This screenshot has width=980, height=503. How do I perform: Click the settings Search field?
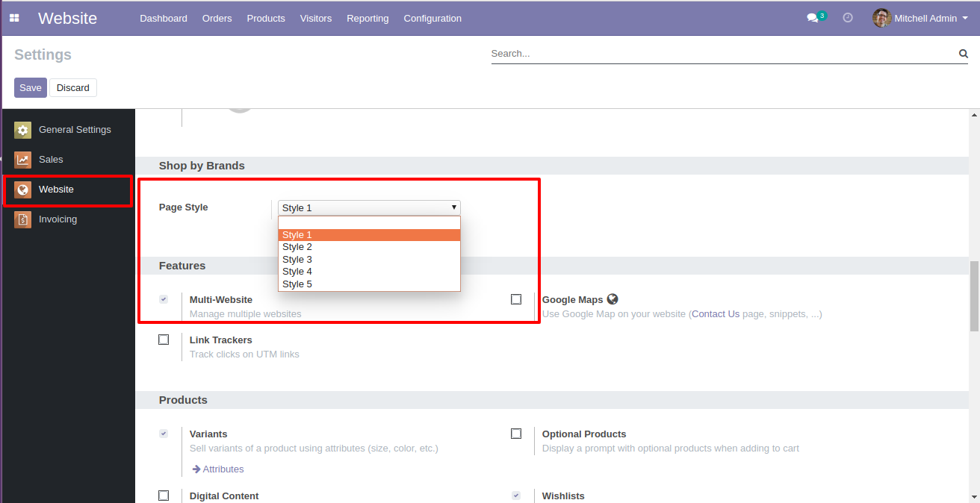[x=723, y=54]
